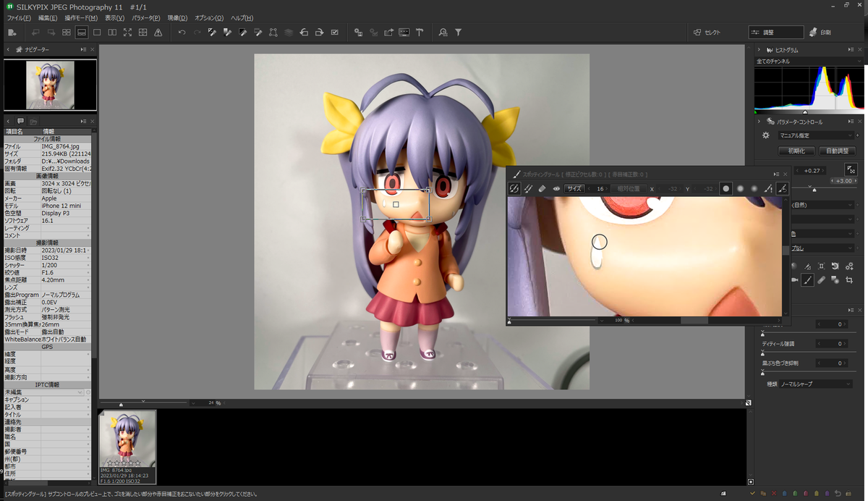Select IMG_8764.jpg thumbnail in filmstrip
This screenshot has width=868, height=501.
tap(127, 446)
